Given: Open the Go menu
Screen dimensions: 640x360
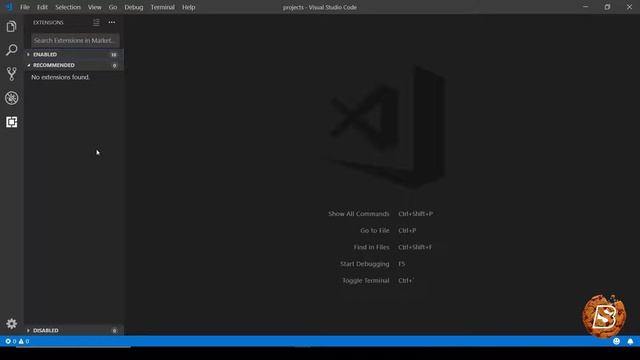Looking at the screenshot, I should click(113, 7).
